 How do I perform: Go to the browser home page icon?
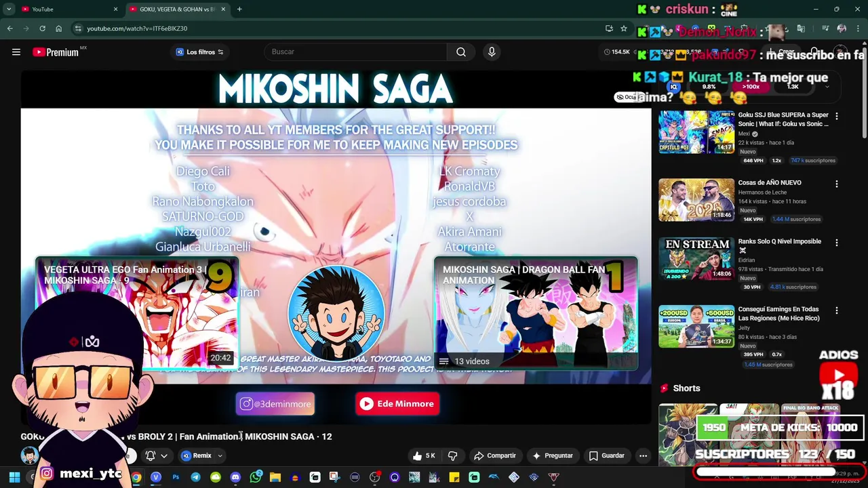pos(59,28)
